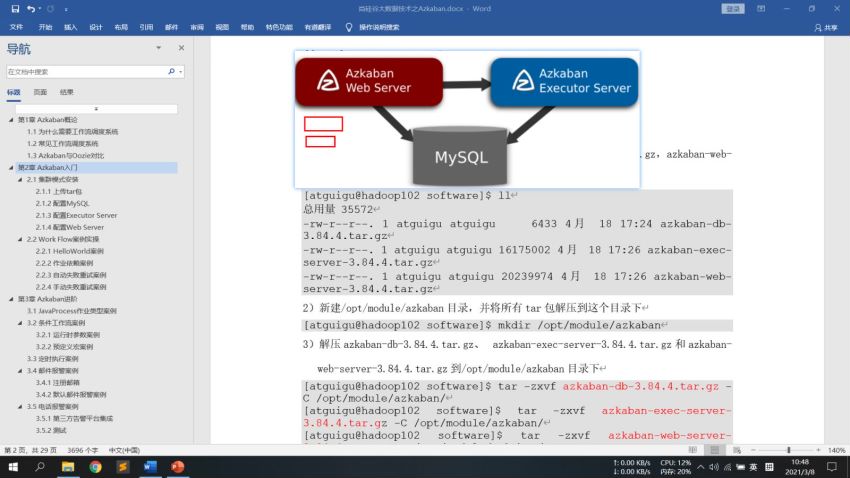
Task: Switch to Print Layout view icon
Action: [x=714, y=450]
